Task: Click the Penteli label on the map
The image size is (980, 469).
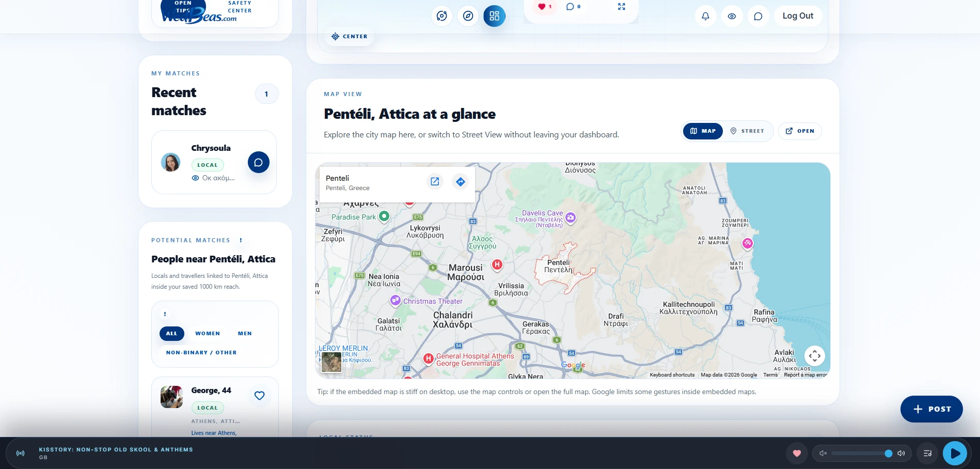Action: (559, 266)
